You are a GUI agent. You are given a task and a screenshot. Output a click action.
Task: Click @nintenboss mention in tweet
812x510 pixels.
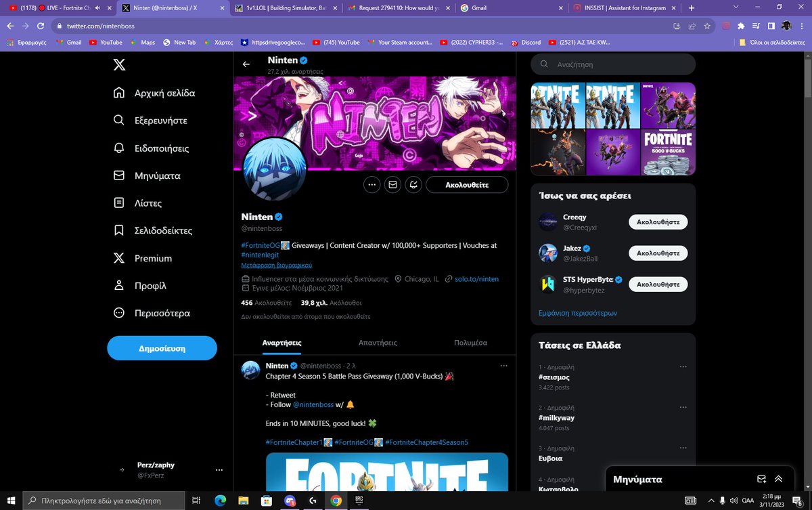coord(313,404)
